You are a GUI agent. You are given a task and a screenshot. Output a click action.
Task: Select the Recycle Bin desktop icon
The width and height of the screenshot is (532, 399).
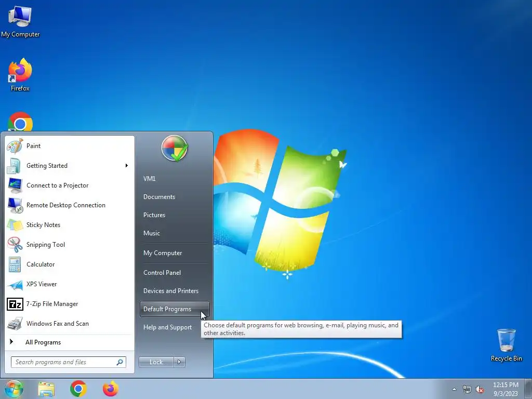[x=506, y=345]
